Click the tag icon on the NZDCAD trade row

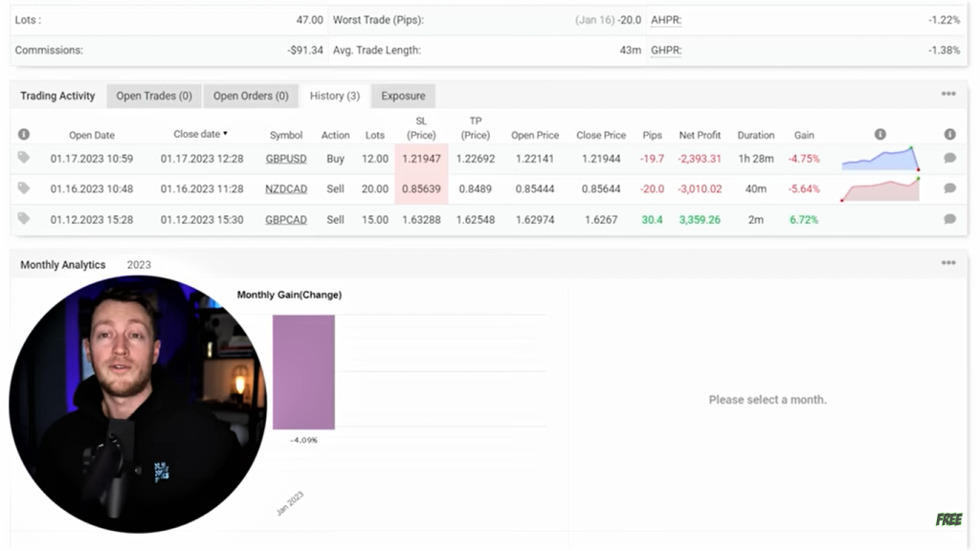(24, 188)
